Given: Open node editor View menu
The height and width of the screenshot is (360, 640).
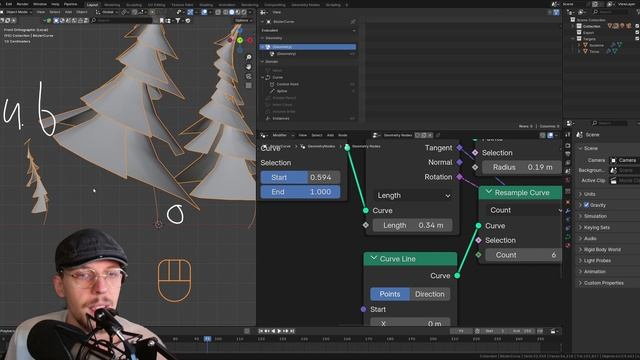Looking at the screenshot, I should (x=302, y=135).
